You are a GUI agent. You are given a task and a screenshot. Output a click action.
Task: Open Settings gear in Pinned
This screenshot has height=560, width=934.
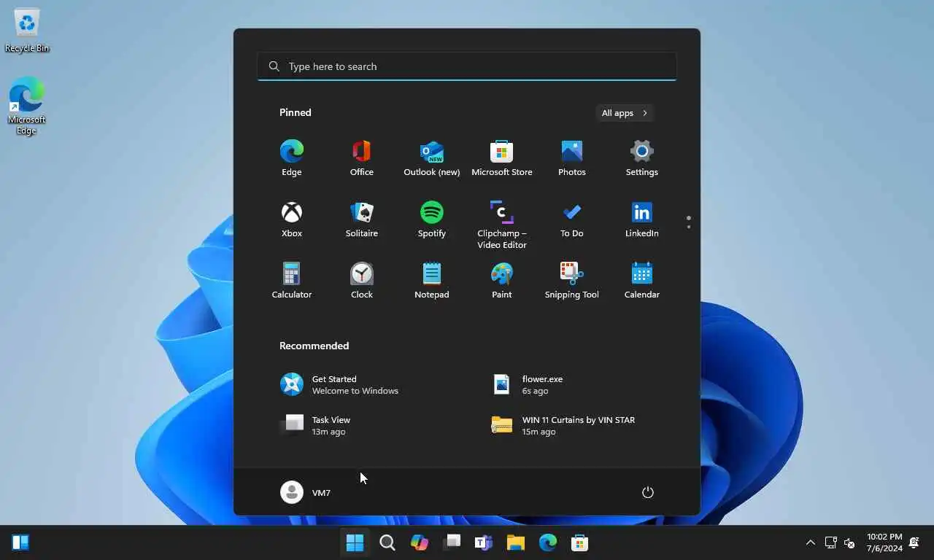click(x=641, y=158)
